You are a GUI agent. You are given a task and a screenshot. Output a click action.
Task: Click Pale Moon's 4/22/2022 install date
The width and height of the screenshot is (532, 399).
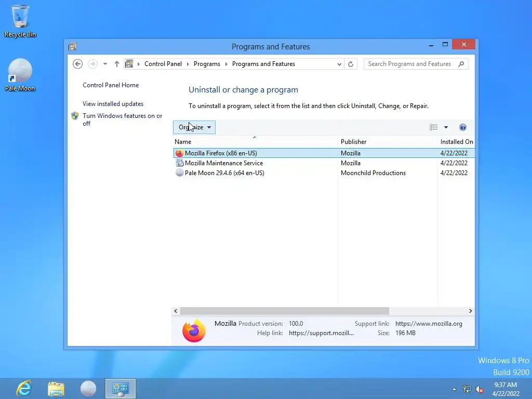tap(454, 173)
